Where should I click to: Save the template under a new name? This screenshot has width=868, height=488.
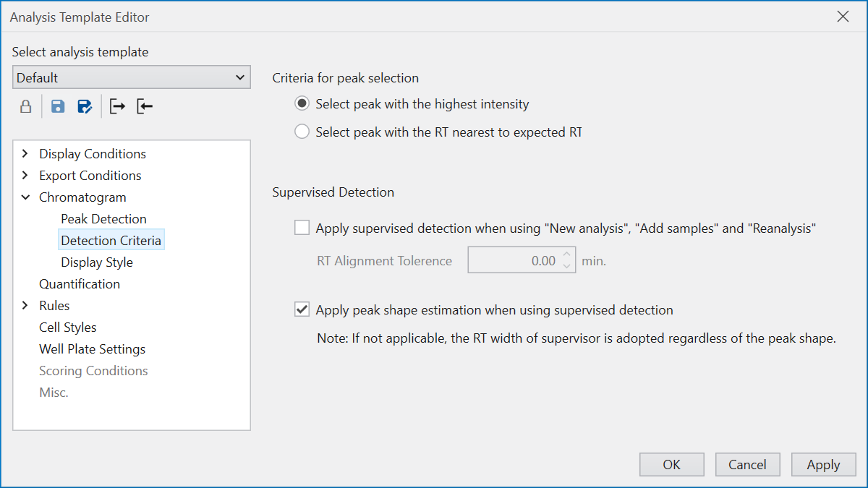tap(85, 106)
